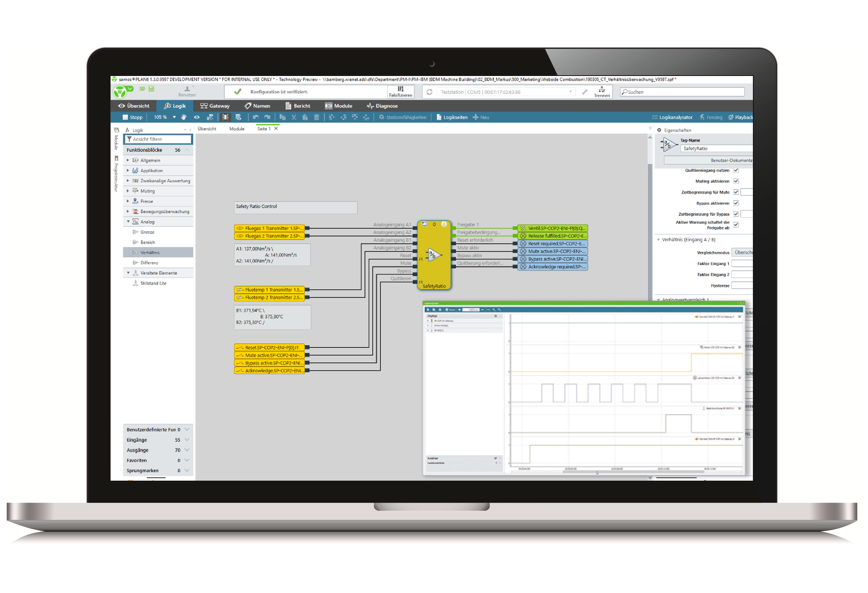Screen dimensions: 868x593
Task: Open the Namen tab
Action: (257, 106)
